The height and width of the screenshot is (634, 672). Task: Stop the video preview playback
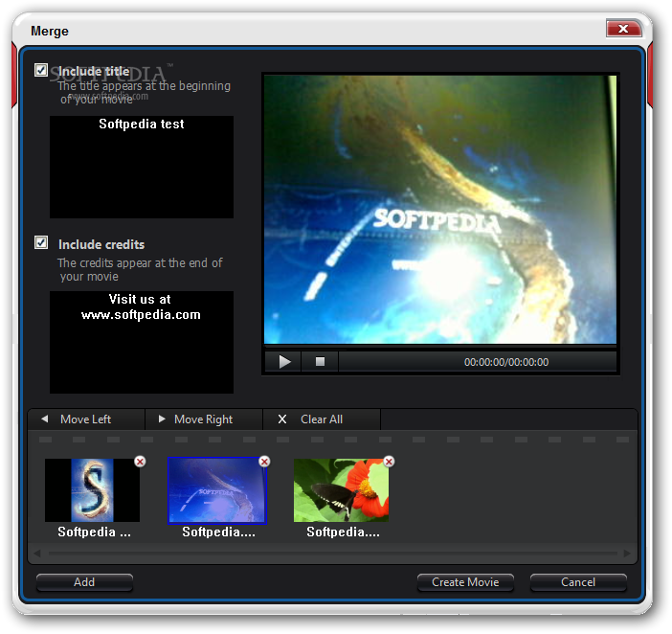pyautogui.click(x=320, y=362)
